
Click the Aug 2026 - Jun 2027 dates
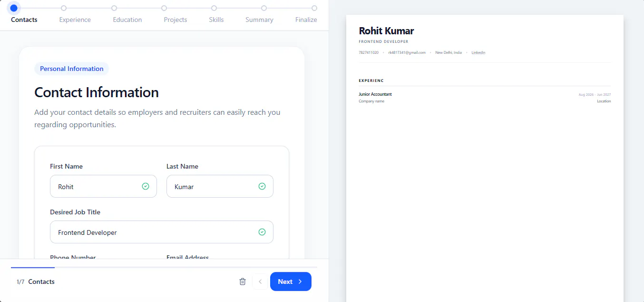click(595, 95)
